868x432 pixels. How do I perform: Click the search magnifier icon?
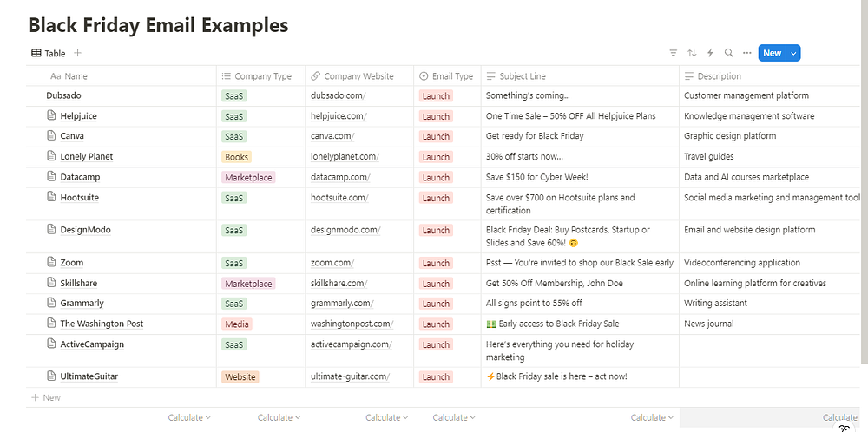[728, 53]
